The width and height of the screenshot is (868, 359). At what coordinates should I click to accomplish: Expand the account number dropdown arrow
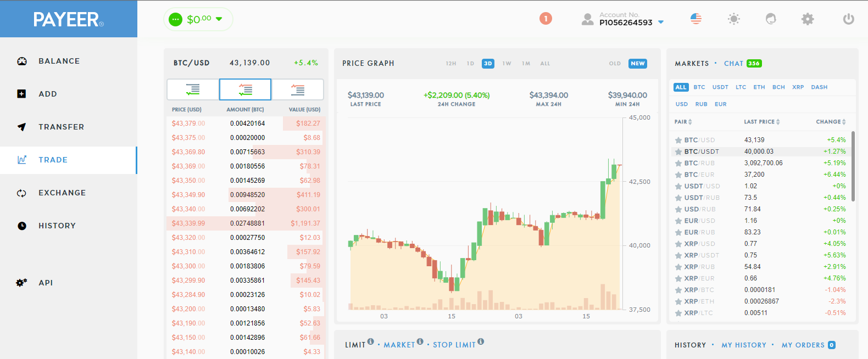pyautogui.click(x=661, y=23)
